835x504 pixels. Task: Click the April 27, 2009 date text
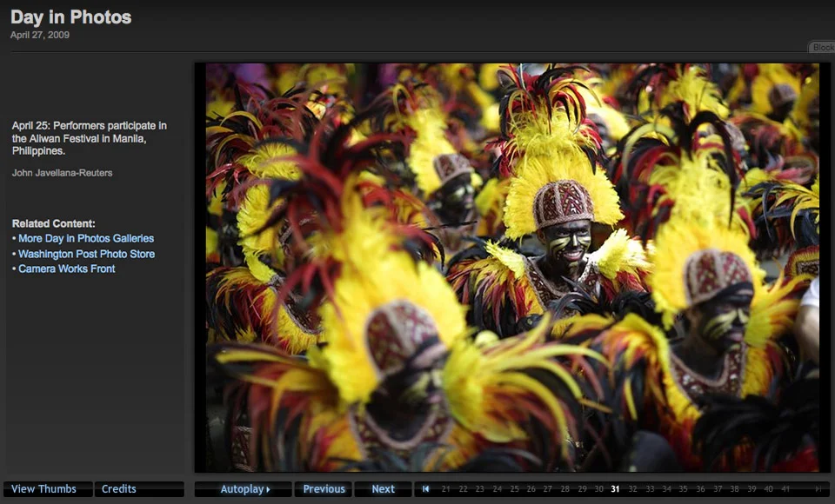[x=40, y=35]
